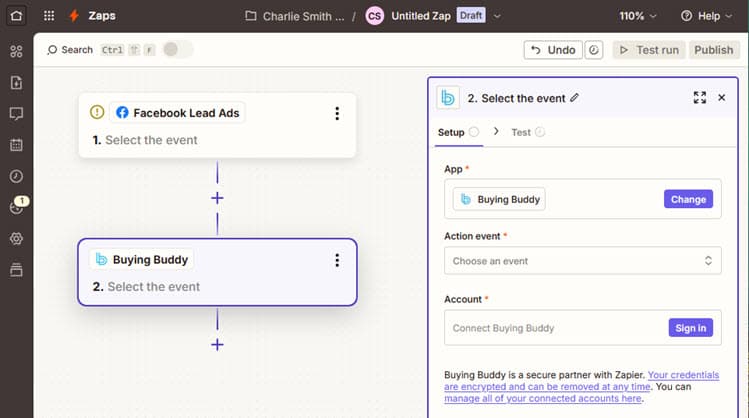This screenshot has width=749, height=418.
Task: Click the Undo button
Action: point(553,50)
